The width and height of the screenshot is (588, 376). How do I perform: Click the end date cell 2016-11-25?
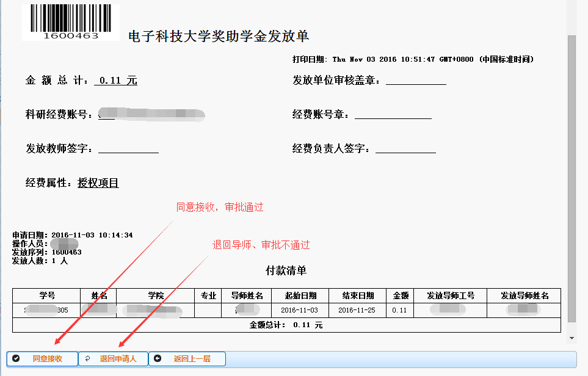pos(357,311)
